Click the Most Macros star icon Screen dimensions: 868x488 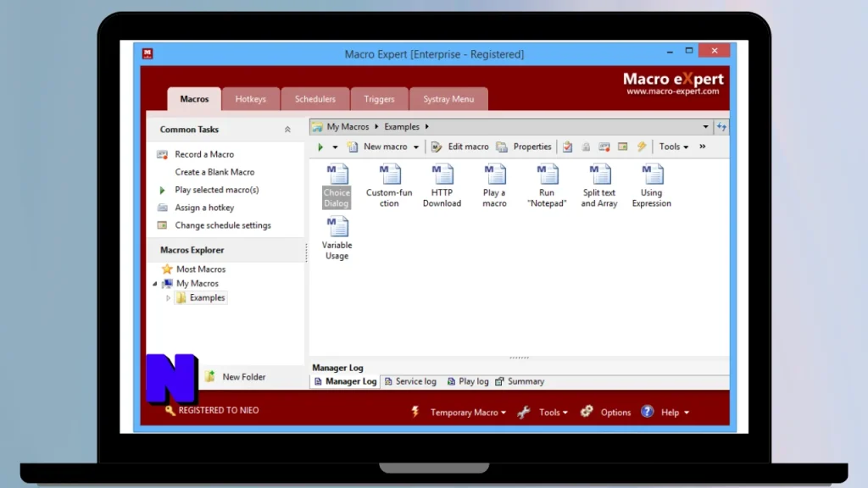click(x=167, y=269)
